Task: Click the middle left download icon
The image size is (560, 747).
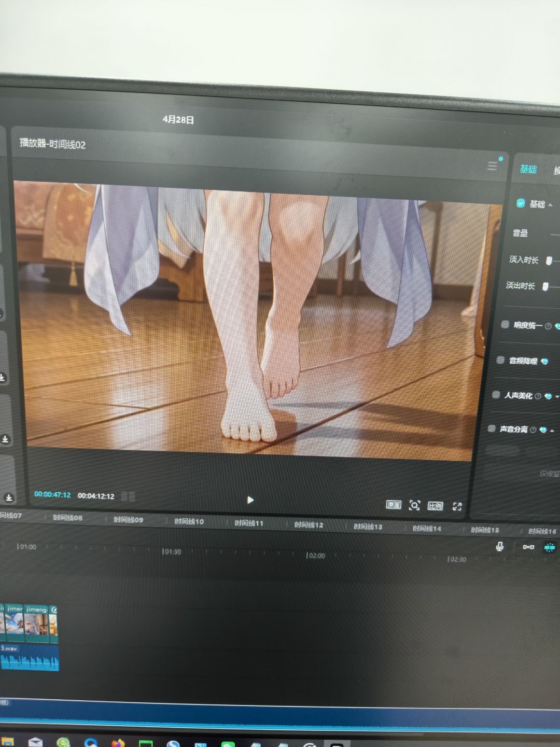Action: (x=5, y=439)
